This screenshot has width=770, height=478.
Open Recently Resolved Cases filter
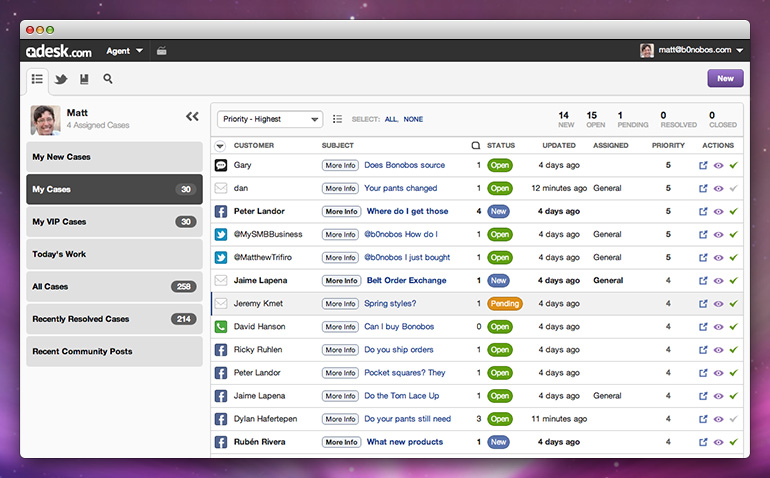pos(114,319)
